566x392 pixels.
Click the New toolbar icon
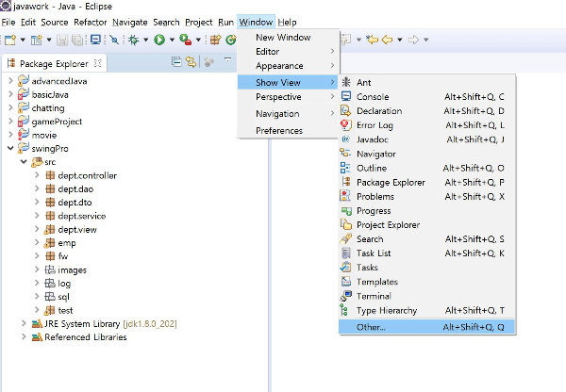click(x=10, y=40)
